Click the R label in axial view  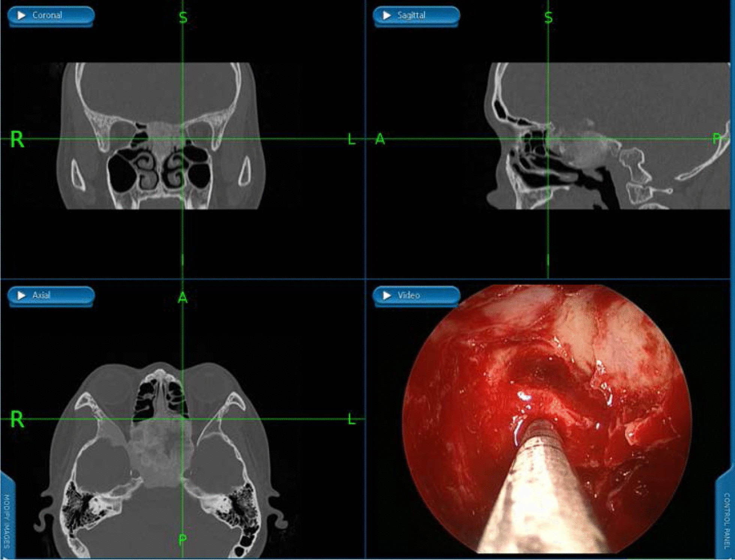tap(17, 419)
